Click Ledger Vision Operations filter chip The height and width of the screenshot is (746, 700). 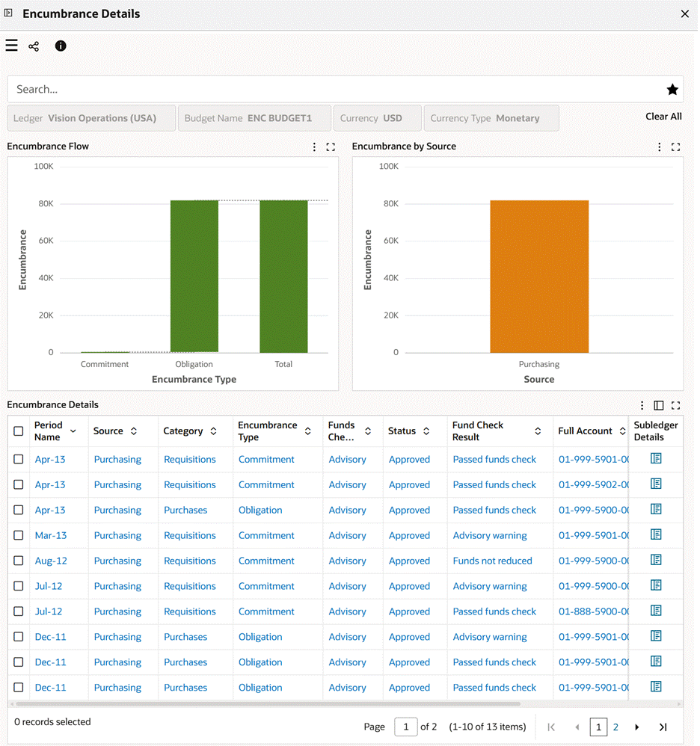[x=91, y=118]
